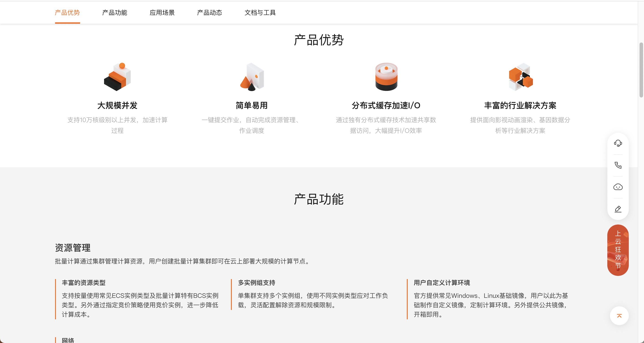Click the pencil feedback icon
The height and width of the screenshot is (343, 644).
(x=618, y=209)
